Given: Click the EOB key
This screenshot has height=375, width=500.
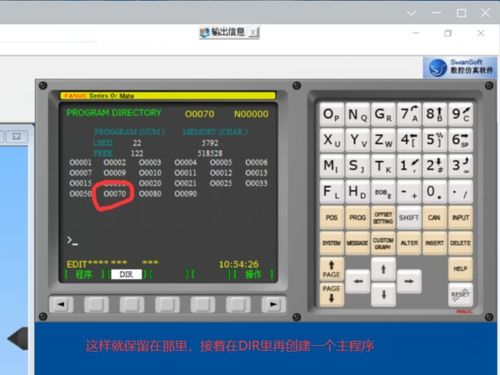Looking at the screenshot, I should [x=383, y=192].
